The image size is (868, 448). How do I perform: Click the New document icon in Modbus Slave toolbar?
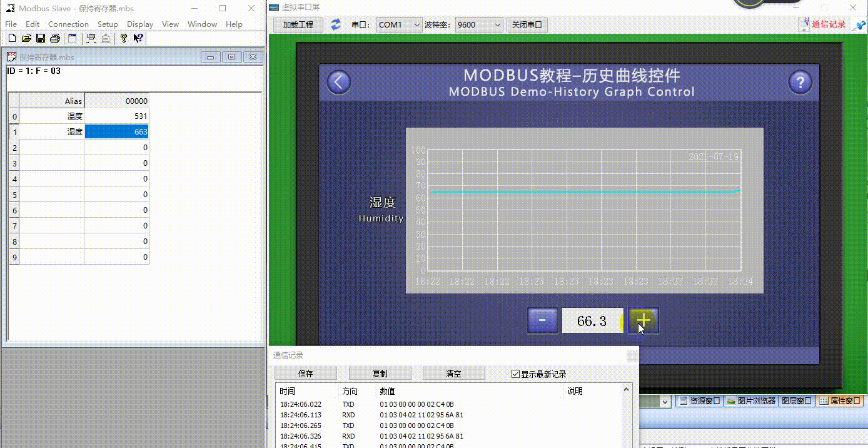pyautogui.click(x=12, y=38)
